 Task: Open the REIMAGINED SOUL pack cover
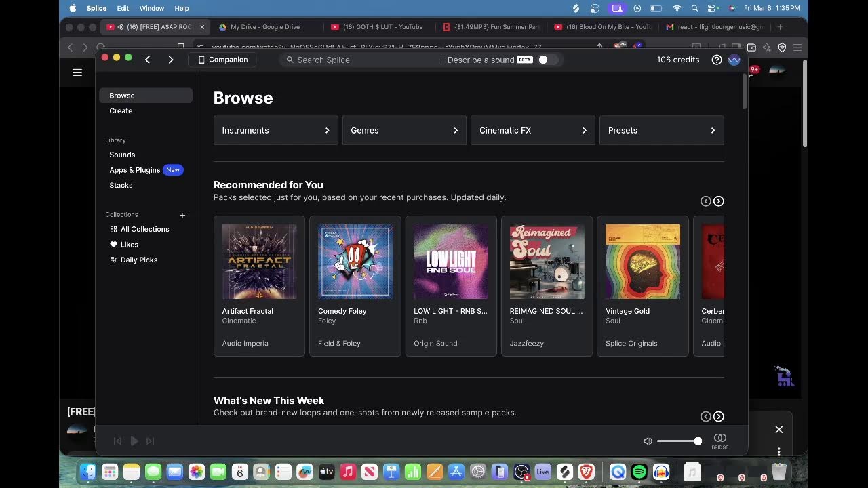point(547,262)
